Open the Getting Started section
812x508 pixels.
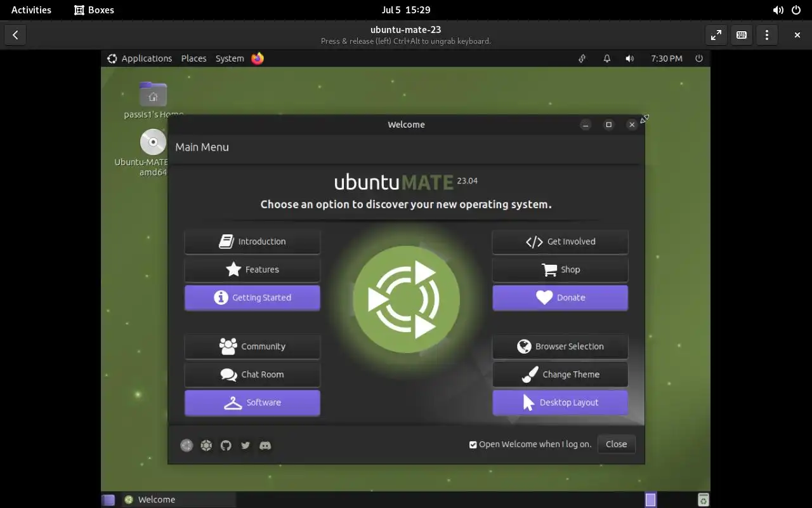point(252,297)
